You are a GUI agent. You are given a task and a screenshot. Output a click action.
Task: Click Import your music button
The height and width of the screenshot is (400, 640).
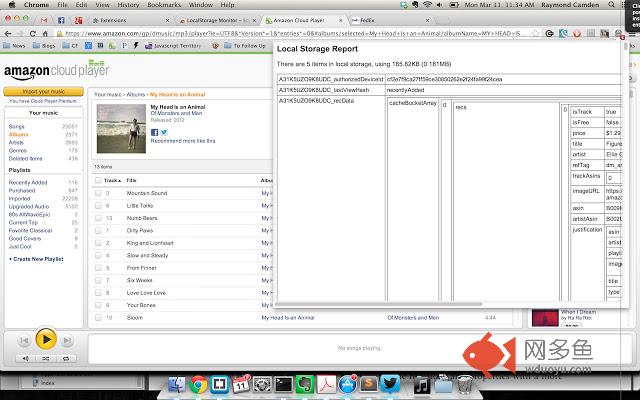pos(43,91)
